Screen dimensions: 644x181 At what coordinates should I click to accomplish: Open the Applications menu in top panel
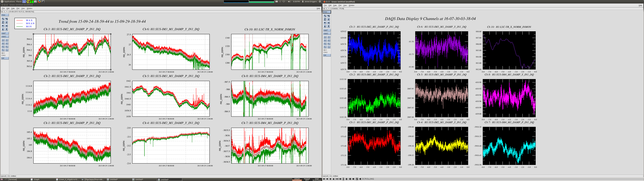pos(10,2)
